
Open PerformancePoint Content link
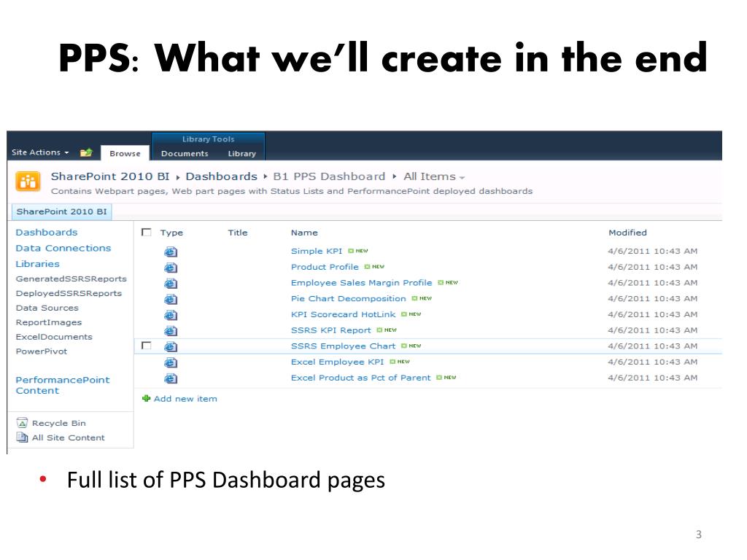click(63, 385)
